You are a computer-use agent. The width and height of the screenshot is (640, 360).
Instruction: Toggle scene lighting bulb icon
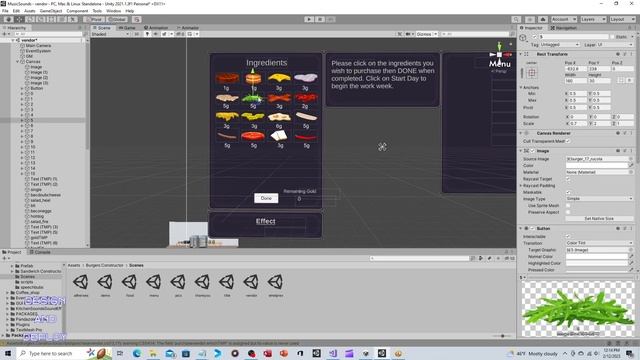tap(147, 34)
